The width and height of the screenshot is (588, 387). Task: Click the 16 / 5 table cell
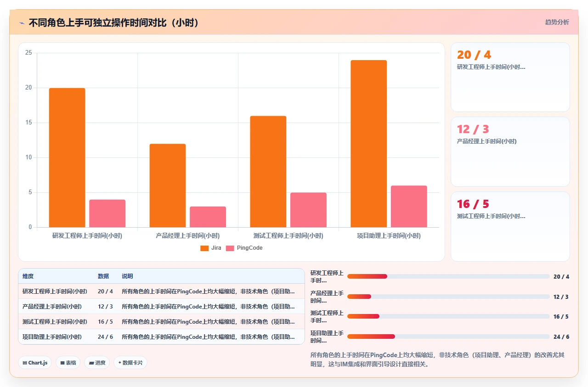(x=105, y=321)
